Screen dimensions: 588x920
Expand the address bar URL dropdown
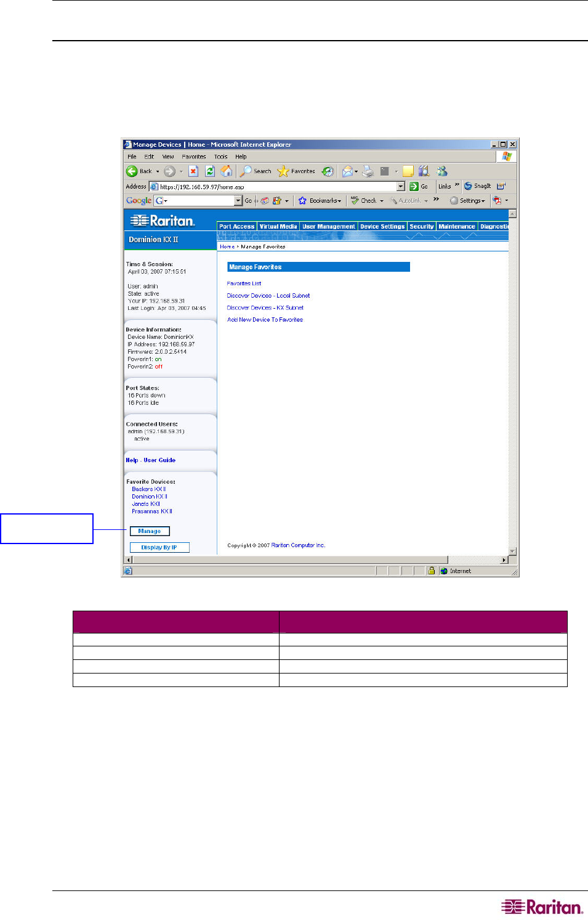[x=401, y=186]
